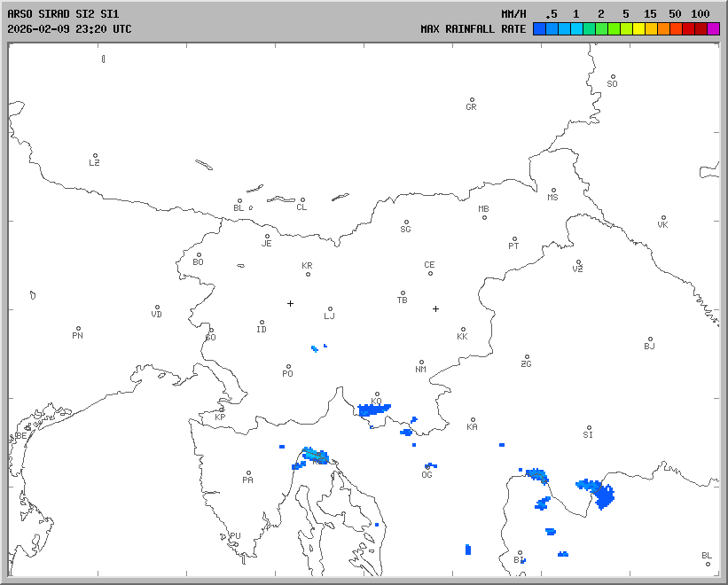Image resolution: width=728 pixels, height=585 pixels.
Task: Select the CE city marker
Action: (x=430, y=272)
